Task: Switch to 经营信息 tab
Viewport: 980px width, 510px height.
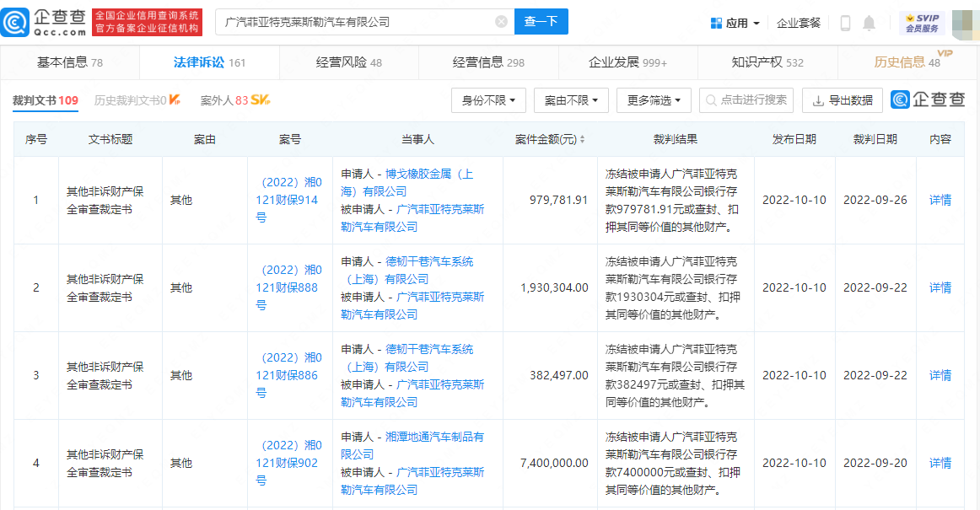Action: click(x=488, y=62)
